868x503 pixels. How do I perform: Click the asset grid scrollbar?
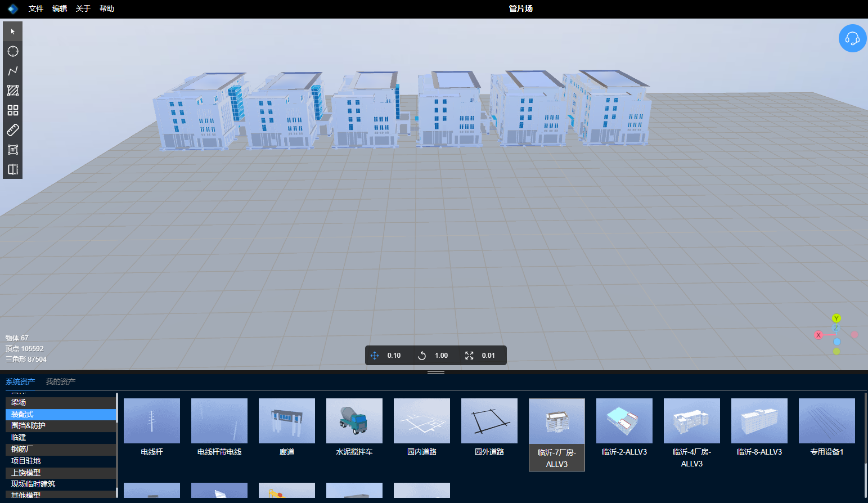coord(866,444)
